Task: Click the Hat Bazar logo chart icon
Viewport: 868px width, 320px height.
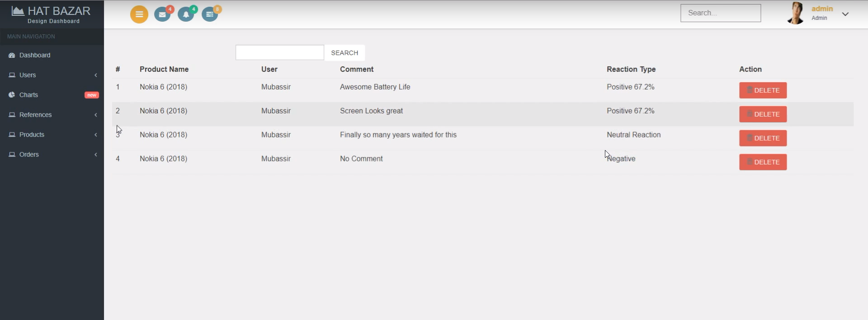Action: point(18,11)
